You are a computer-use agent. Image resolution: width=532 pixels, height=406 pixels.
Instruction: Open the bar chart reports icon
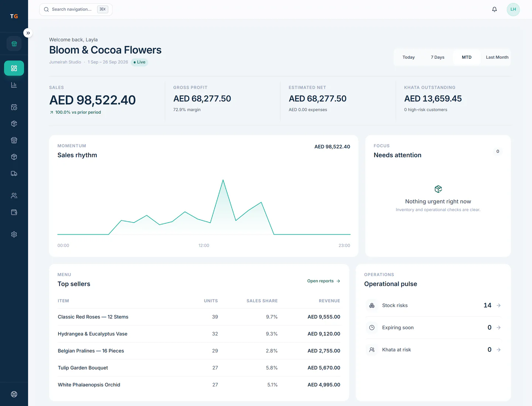[14, 85]
